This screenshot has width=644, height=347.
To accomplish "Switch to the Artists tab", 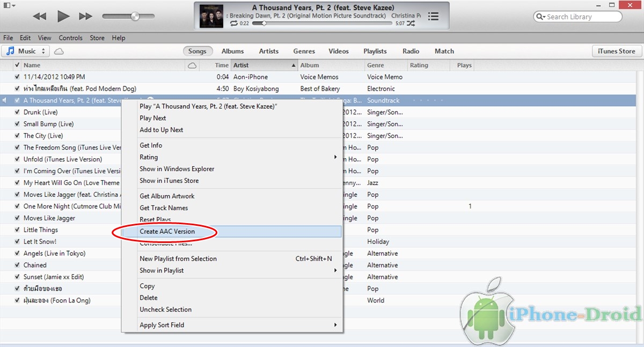I will [x=269, y=51].
